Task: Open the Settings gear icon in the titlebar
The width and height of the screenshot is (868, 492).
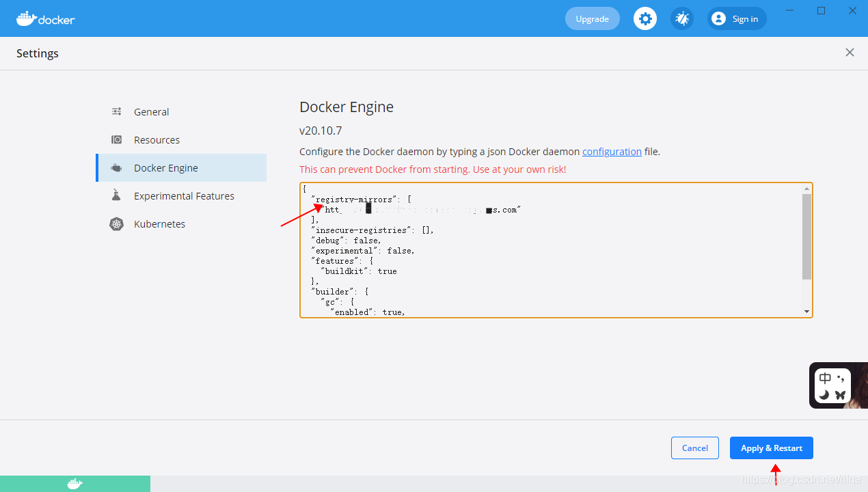Action: pyautogui.click(x=645, y=18)
